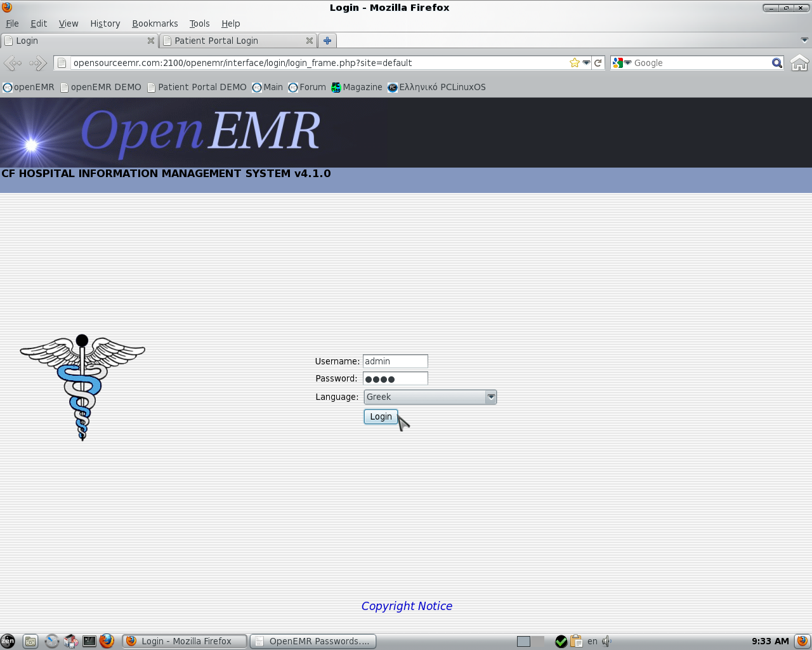Open the system settings gauge icon in taskbar

point(51,641)
